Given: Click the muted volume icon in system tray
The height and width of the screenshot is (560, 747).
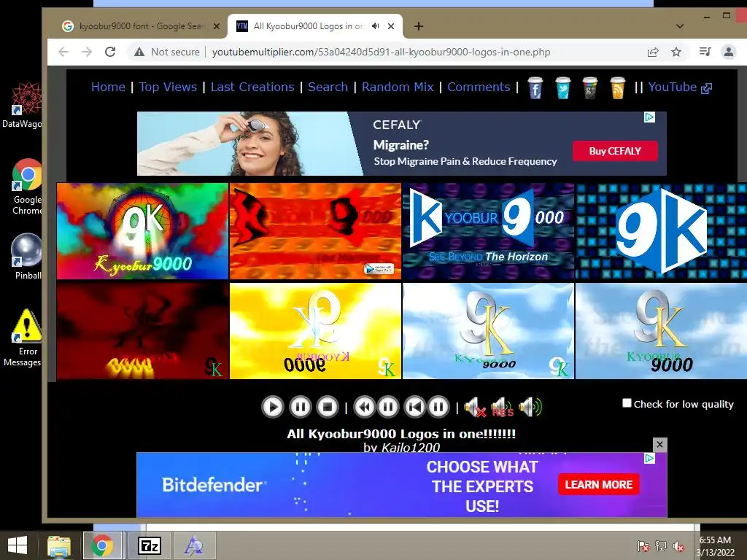Looking at the screenshot, I should click(678, 546).
